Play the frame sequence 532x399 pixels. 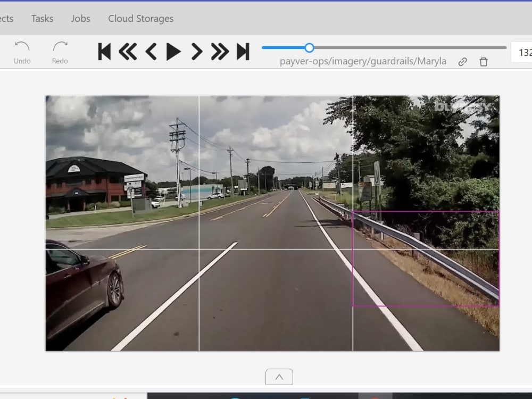pyautogui.click(x=173, y=52)
